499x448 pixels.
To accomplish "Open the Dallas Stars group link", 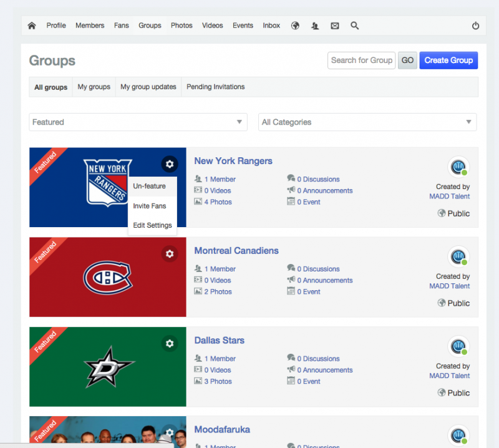I will 220,341.
